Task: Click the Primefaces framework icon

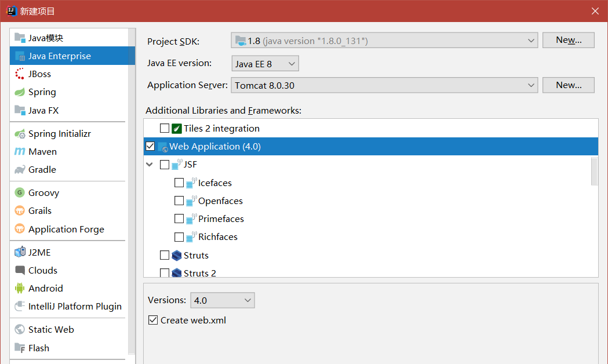Action: tap(191, 219)
